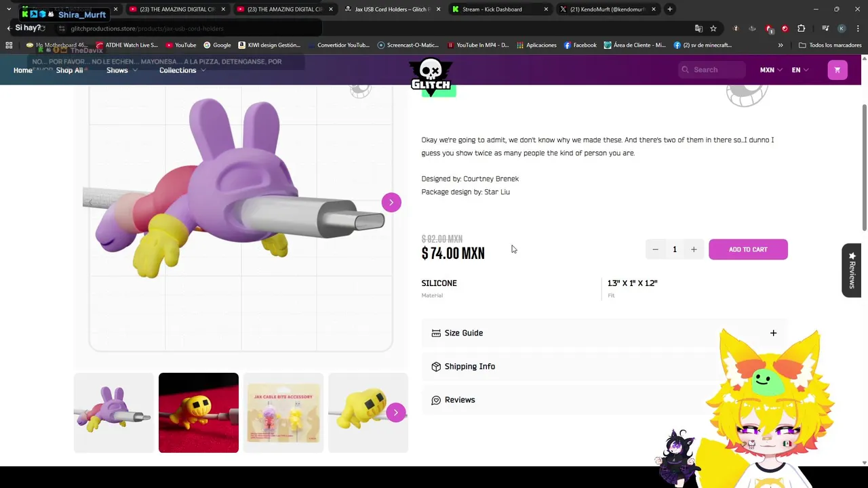
Task: Click Shop All in navigation
Action: 70,70
